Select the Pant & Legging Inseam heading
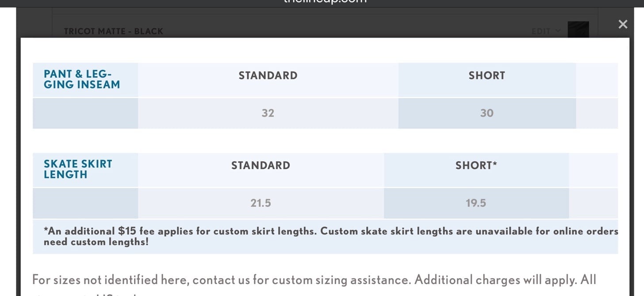Image resolution: width=644 pixels, height=296 pixels. coord(82,80)
